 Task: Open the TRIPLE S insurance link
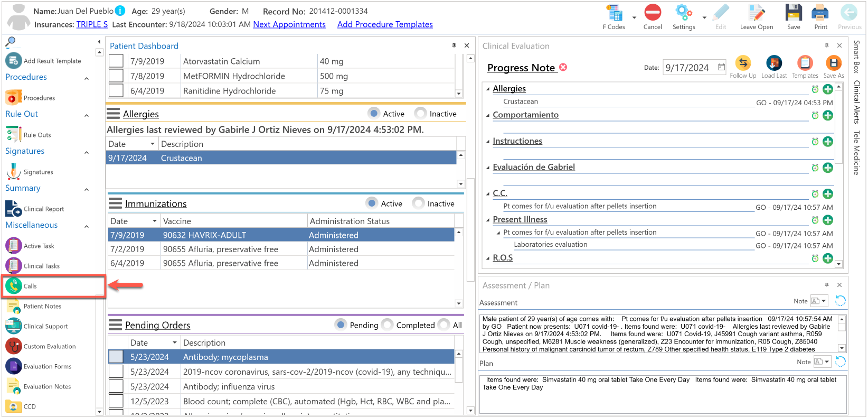(92, 24)
